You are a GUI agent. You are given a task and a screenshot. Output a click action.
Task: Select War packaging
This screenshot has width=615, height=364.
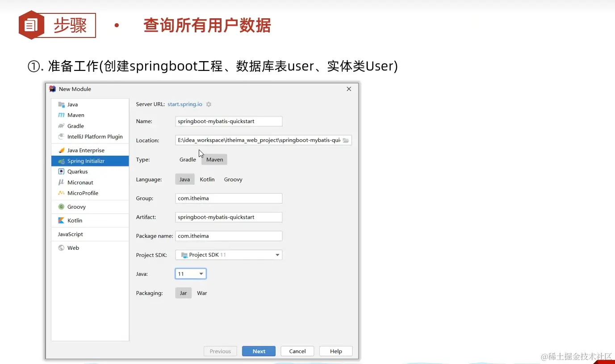[x=202, y=293]
